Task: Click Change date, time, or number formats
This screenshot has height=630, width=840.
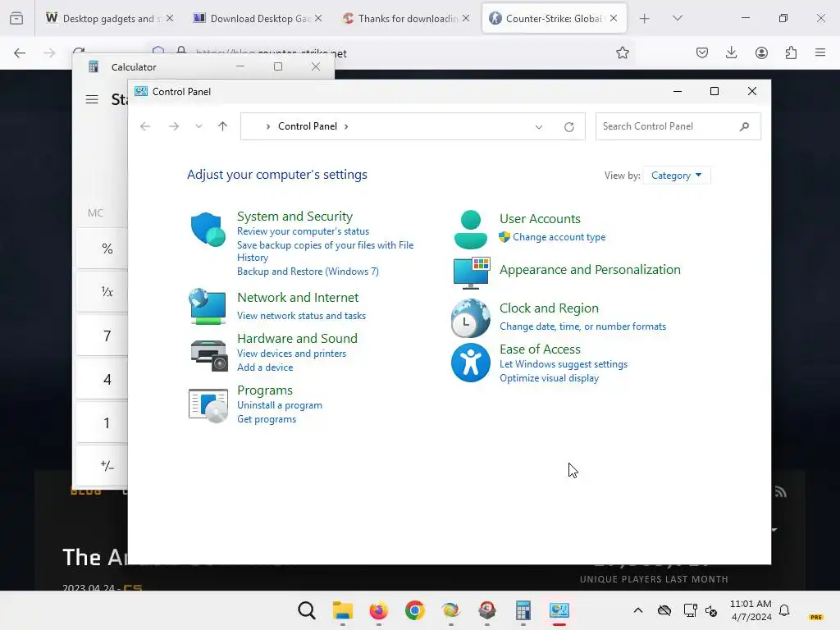Action: 582,326
